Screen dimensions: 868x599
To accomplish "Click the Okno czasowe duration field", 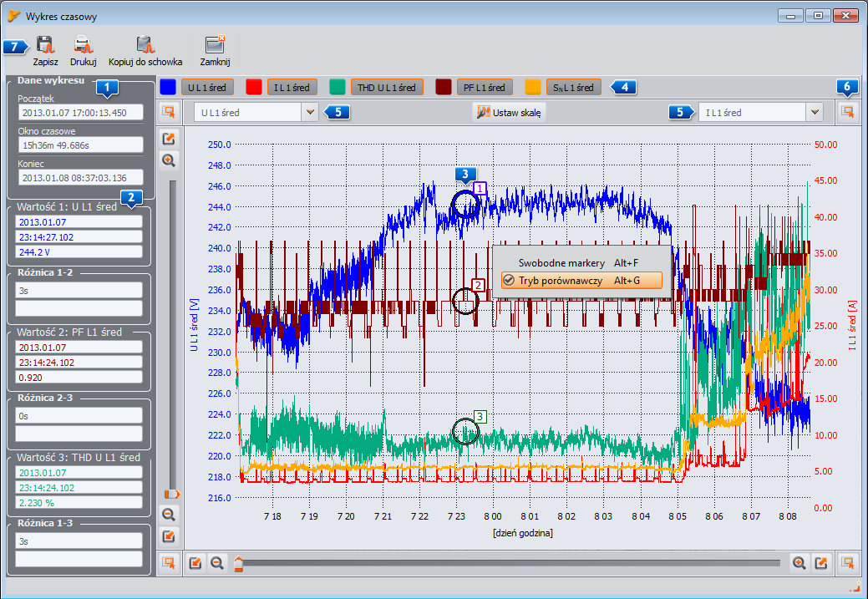I will coord(81,145).
